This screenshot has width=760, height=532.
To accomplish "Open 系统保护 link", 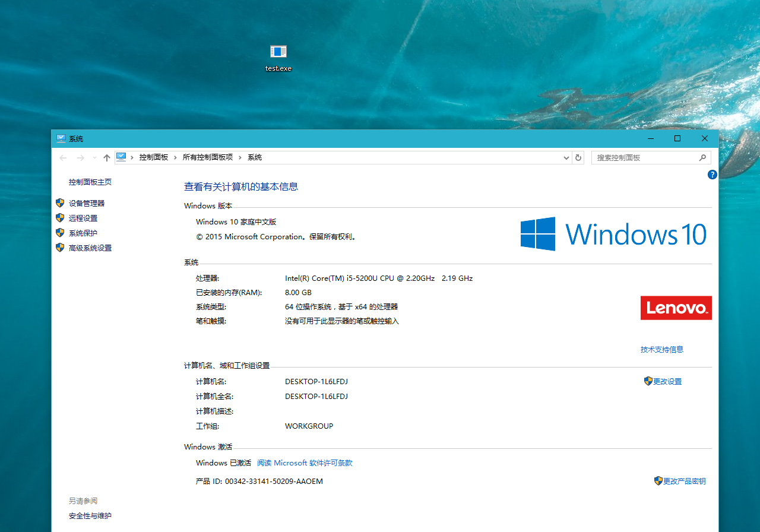I will point(83,233).
